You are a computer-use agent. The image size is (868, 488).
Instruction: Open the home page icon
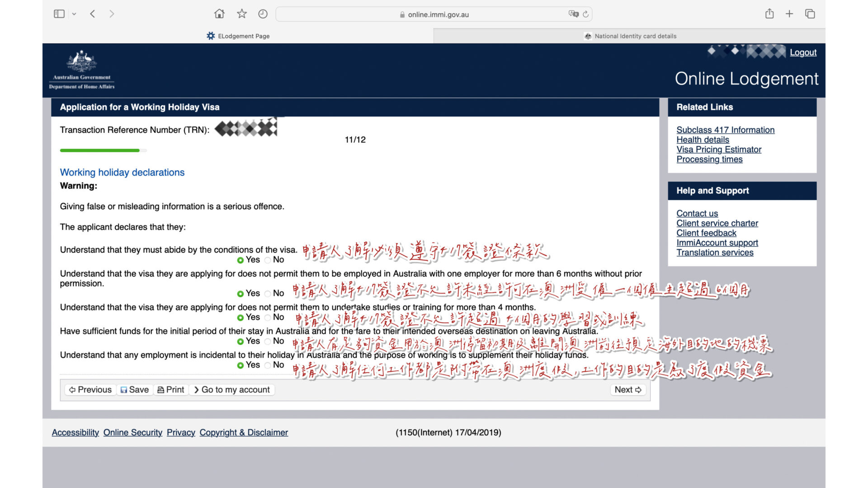(x=219, y=14)
